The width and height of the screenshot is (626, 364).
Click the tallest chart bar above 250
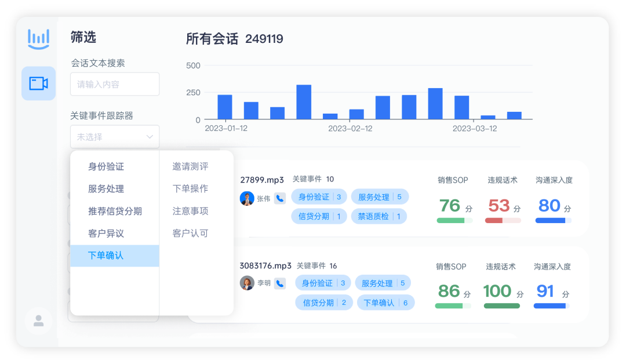[304, 102]
